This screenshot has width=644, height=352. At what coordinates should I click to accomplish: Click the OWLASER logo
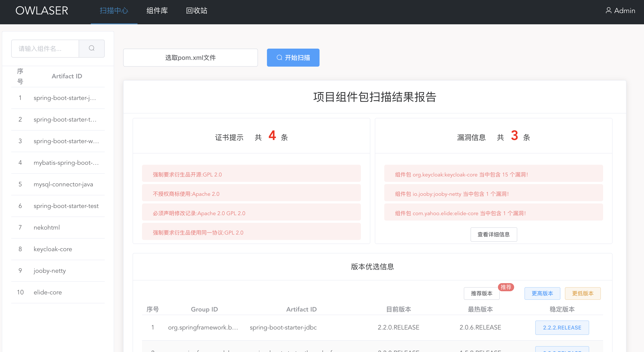42,11
